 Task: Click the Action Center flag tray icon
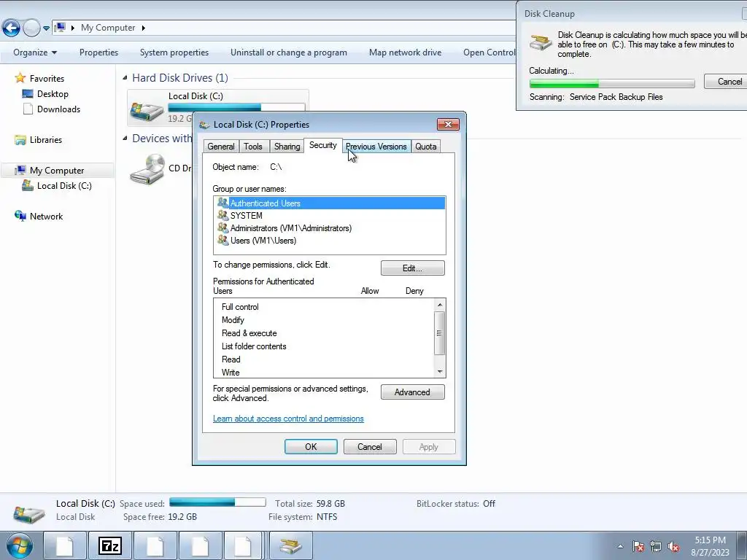tap(638, 546)
